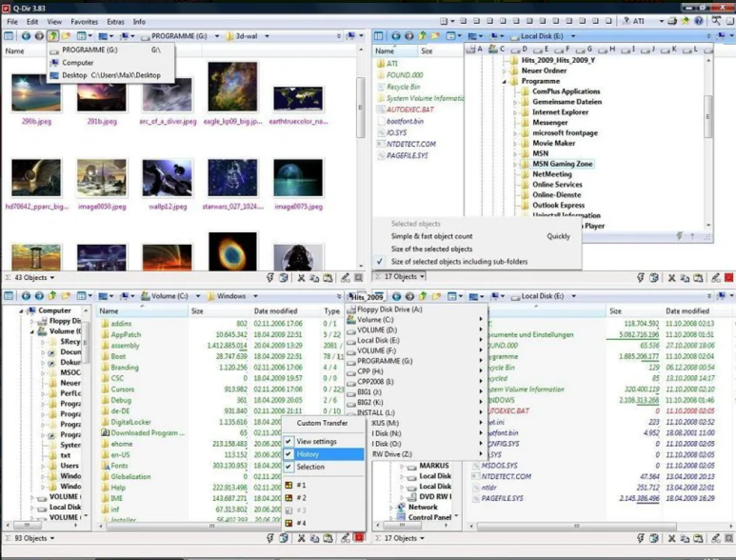Toggle the Selection checkbox

tap(289, 467)
